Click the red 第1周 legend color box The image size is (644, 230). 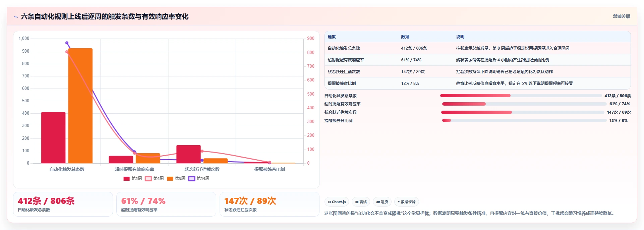[x=126, y=179]
